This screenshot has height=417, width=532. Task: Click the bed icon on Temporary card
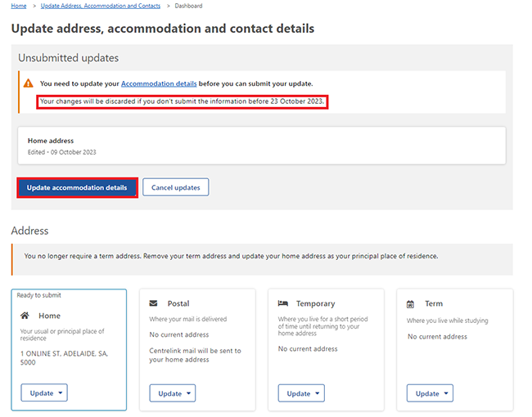[282, 303]
